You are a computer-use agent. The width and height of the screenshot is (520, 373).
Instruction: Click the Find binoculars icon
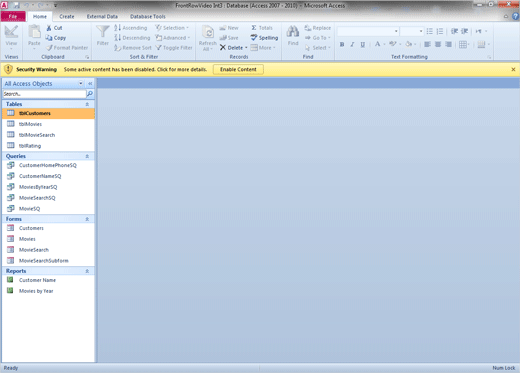coord(293,32)
